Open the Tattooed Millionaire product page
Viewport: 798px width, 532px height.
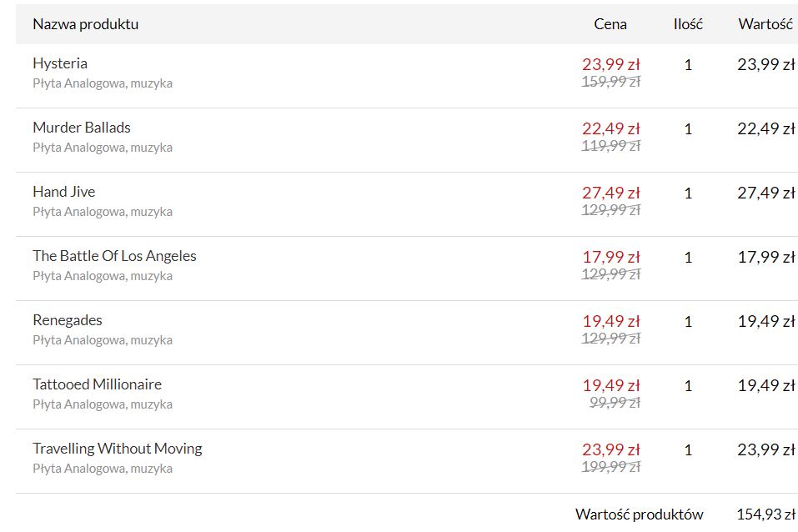pos(97,384)
